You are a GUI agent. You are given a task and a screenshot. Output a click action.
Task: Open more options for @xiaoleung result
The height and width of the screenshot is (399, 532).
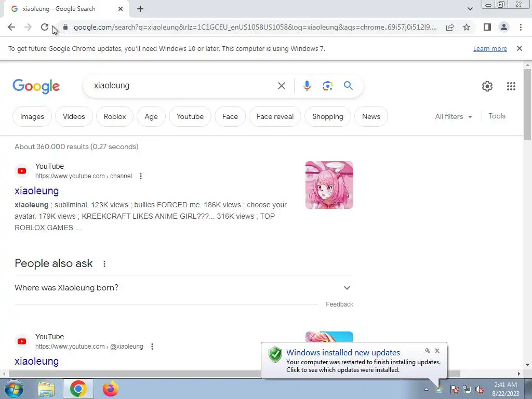coord(152,347)
